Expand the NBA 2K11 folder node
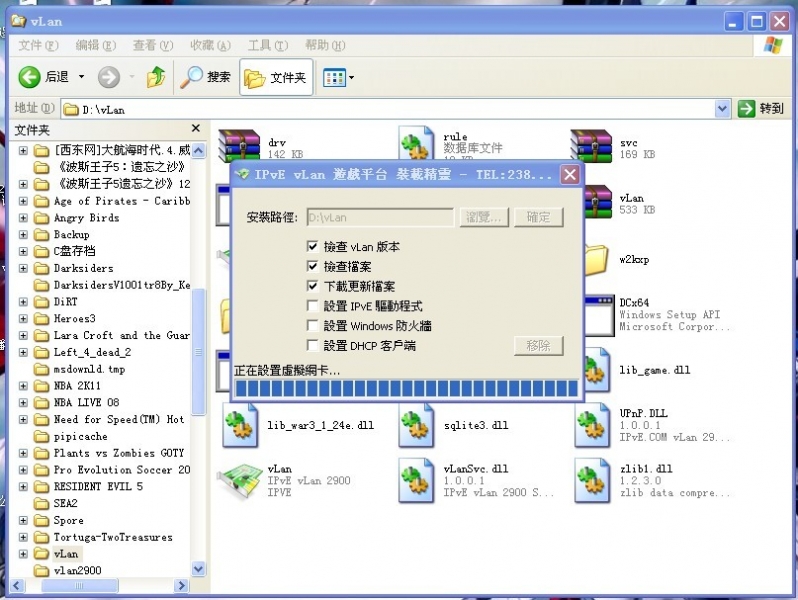The image size is (798, 600). tap(23, 386)
